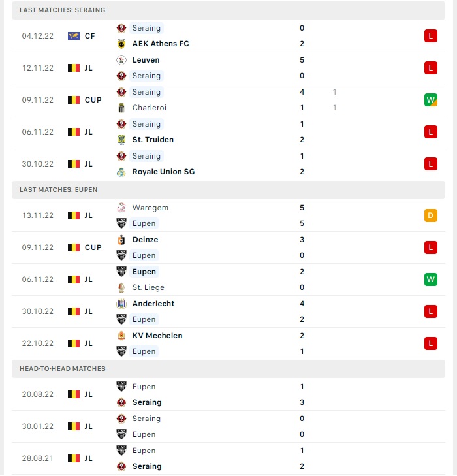Click the Deinze team logo
457x476 pixels.
[121, 240]
